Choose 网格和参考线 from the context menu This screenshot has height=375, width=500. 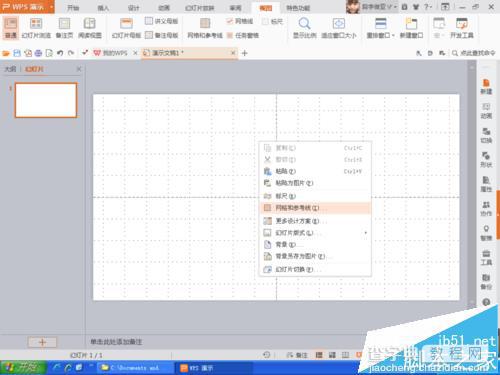(315, 208)
